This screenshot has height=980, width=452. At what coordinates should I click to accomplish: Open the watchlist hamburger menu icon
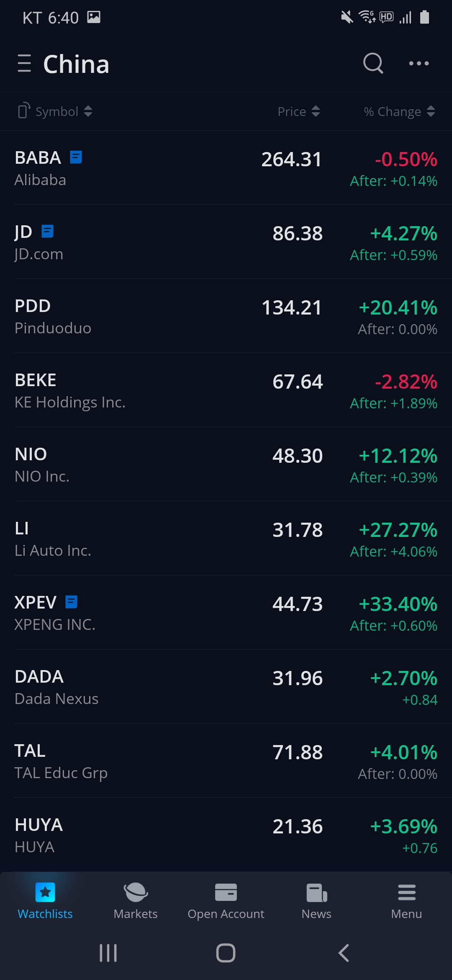pos(24,63)
